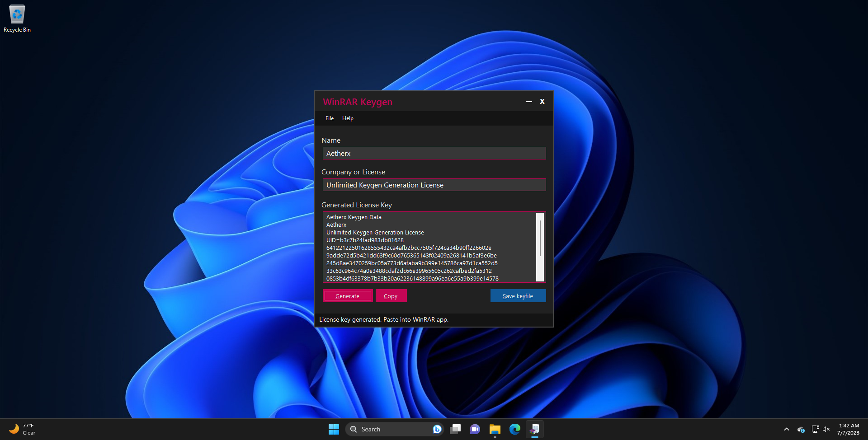Image resolution: width=868 pixels, height=440 pixels.
Task: Show hidden system tray icons
Action: pyautogui.click(x=787, y=429)
